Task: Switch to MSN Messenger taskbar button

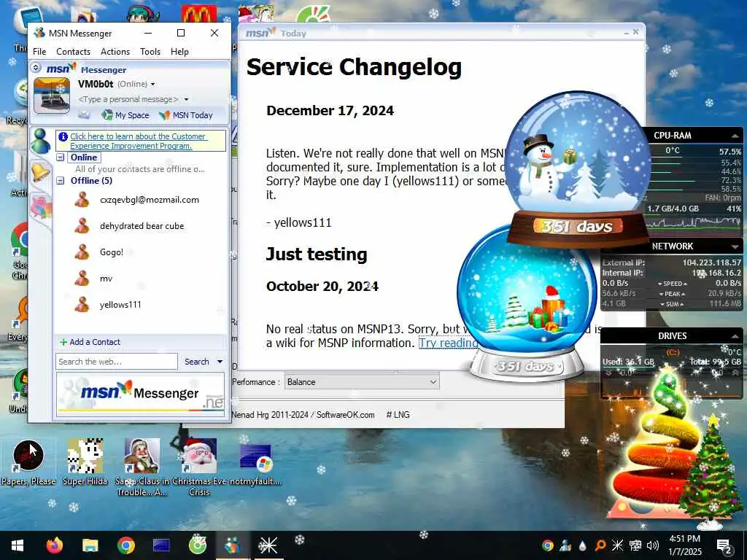Action: (x=233, y=545)
